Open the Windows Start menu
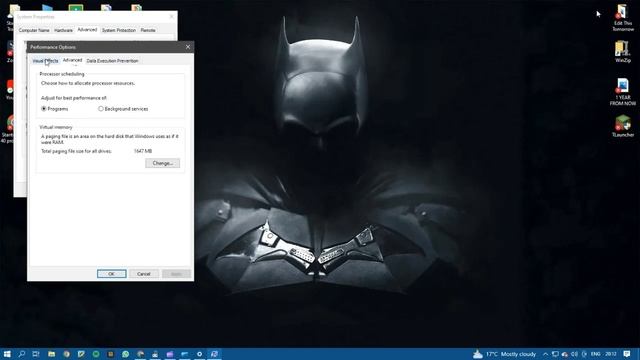The height and width of the screenshot is (360, 640). point(7,354)
